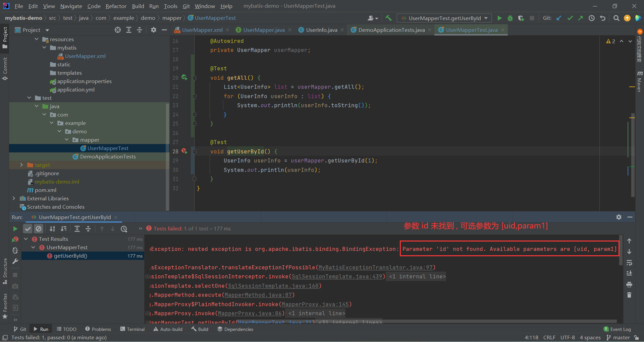This screenshot has width=644, height=342.
Task: Close UserMapperTest.java editor tab
Action: 503,30
